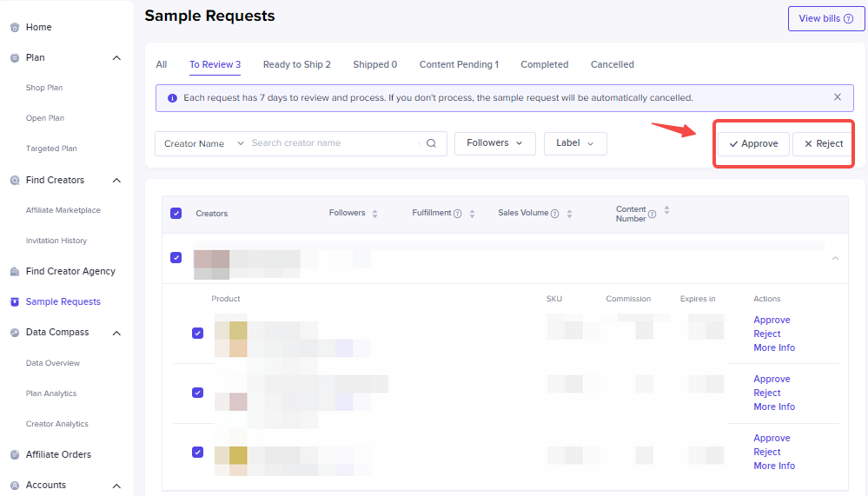Uncheck the first product checkbox
This screenshot has height=496, width=868.
click(197, 334)
